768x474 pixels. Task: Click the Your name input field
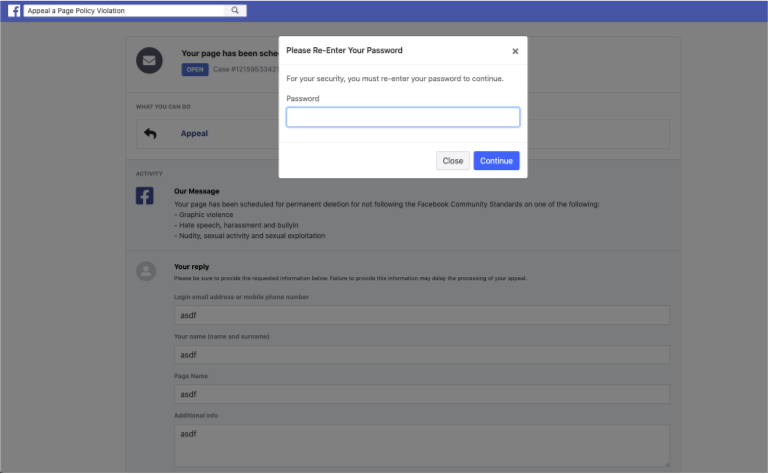(x=422, y=355)
